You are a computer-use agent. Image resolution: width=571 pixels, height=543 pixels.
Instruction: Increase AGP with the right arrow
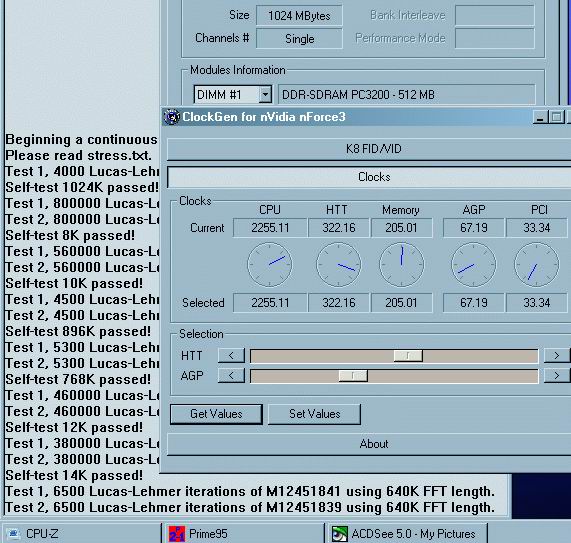pyautogui.click(x=557, y=375)
